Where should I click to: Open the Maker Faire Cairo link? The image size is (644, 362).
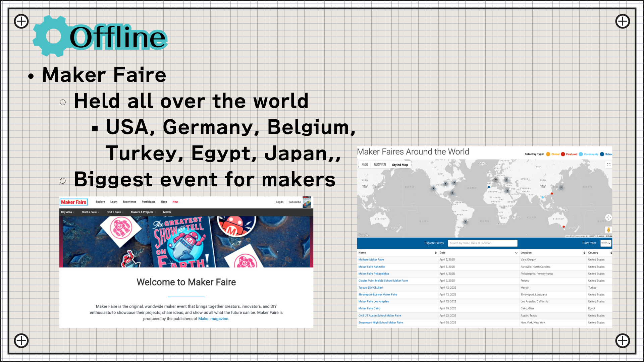[x=369, y=309]
